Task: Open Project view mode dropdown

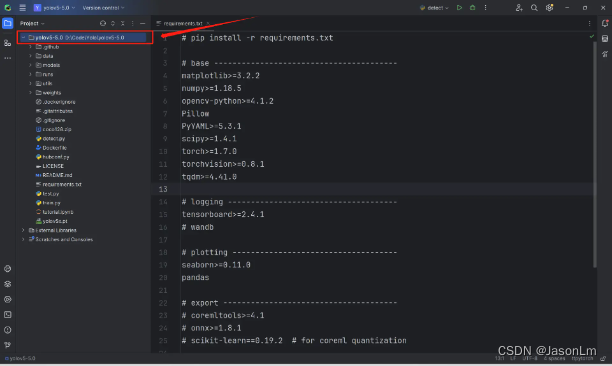Action: click(32, 23)
